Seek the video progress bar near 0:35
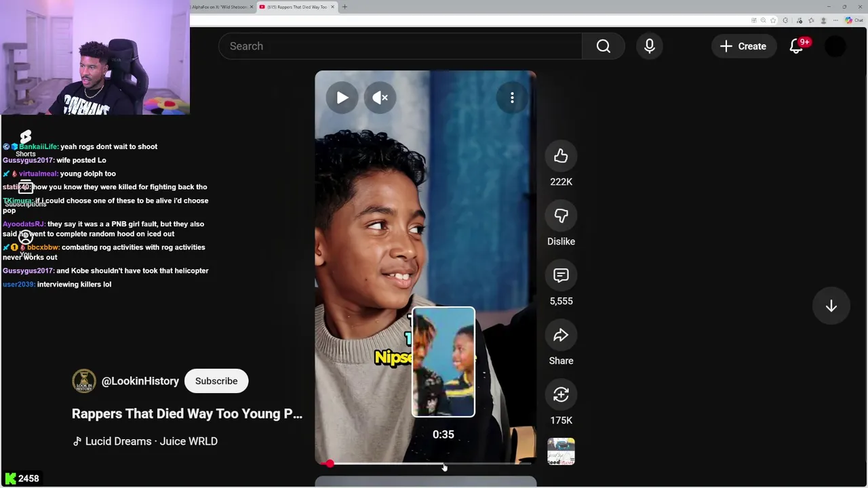The height and width of the screenshot is (488, 868). point(443,464)
